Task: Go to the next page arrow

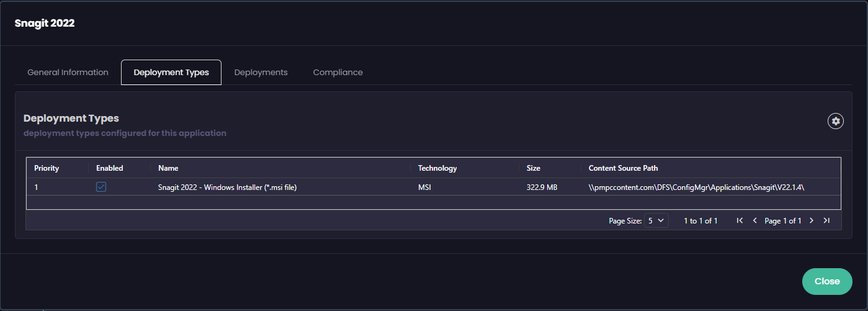Action: click(811, 220)
